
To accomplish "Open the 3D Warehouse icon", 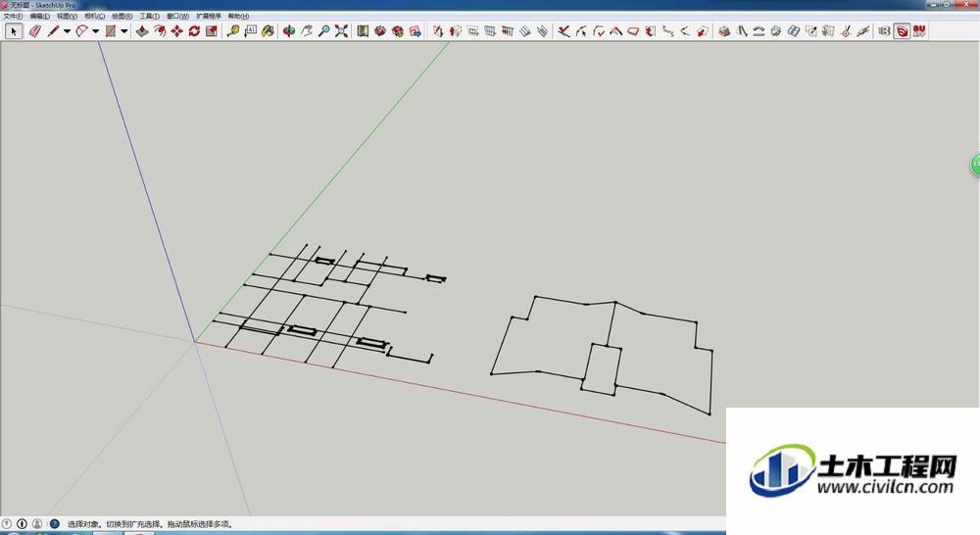I will point(380,30).
